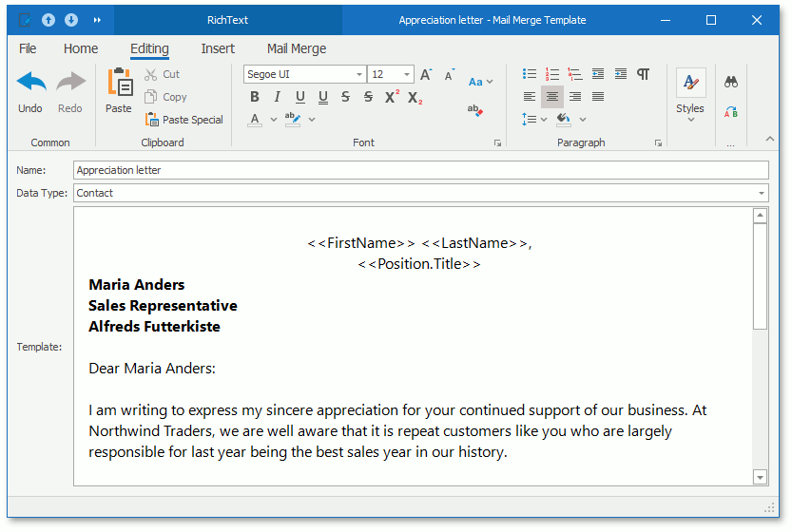
Task: Open the Styles gallery
Action: 690,96
